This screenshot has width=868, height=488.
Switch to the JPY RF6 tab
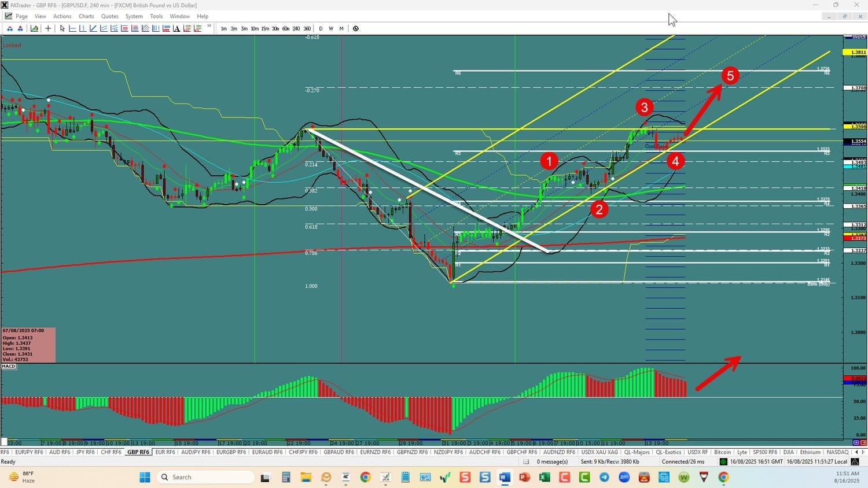point(86,452)
